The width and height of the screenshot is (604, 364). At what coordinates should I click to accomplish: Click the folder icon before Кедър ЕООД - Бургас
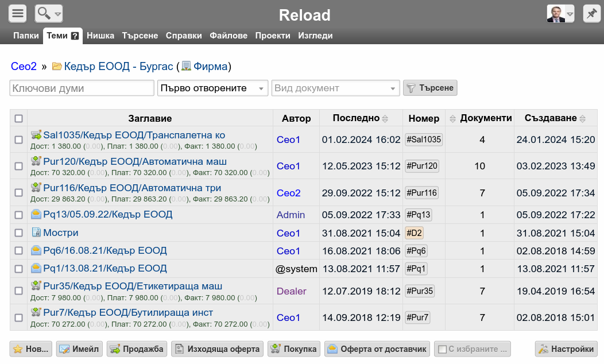[x=57, y=67]
